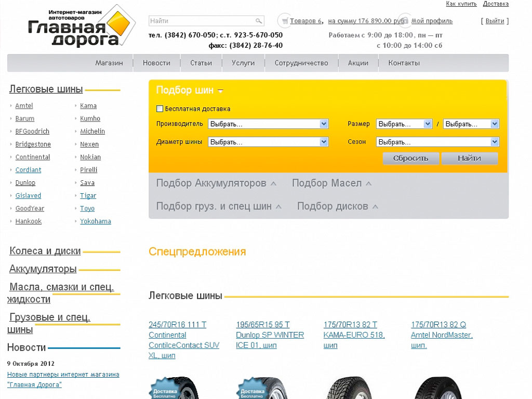Click the Найти search input field

[x=202, y=21]
